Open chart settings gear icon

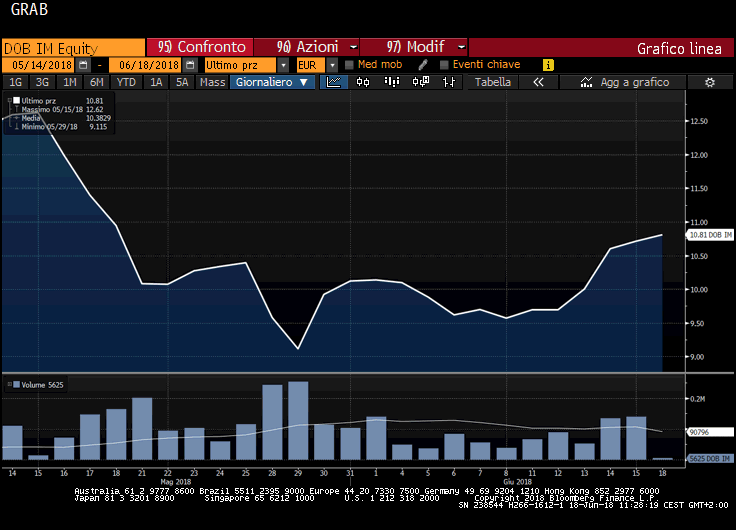coord(709,82)
